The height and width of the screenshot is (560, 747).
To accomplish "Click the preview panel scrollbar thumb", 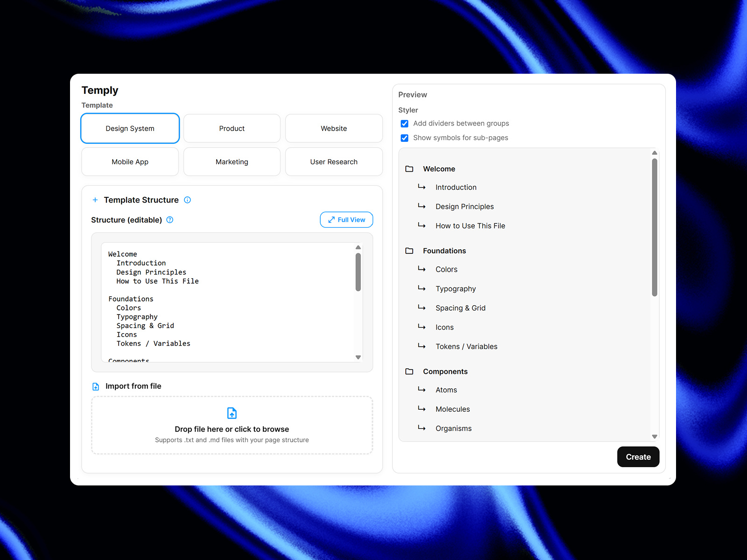I will click(655, 227).
